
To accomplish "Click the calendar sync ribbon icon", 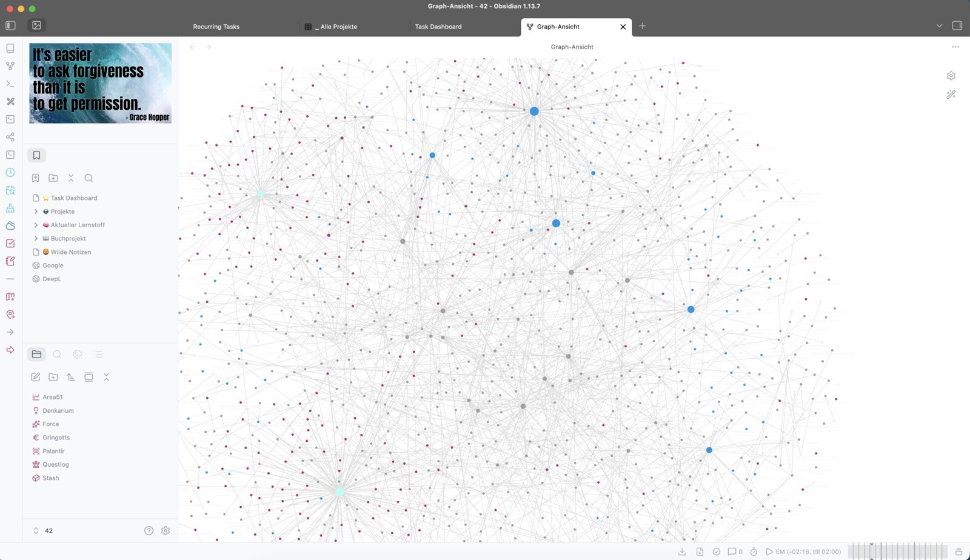I will [10, 190].
